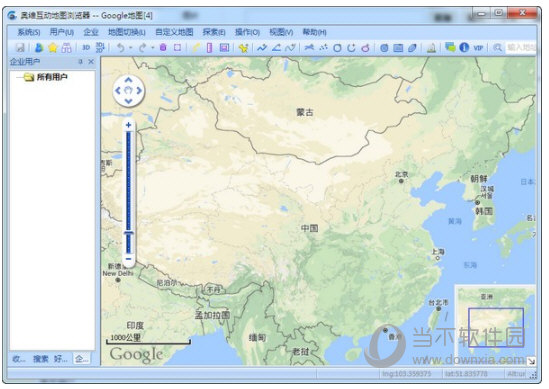
Task: Open the 操作(O) menu
Action: 247,32
